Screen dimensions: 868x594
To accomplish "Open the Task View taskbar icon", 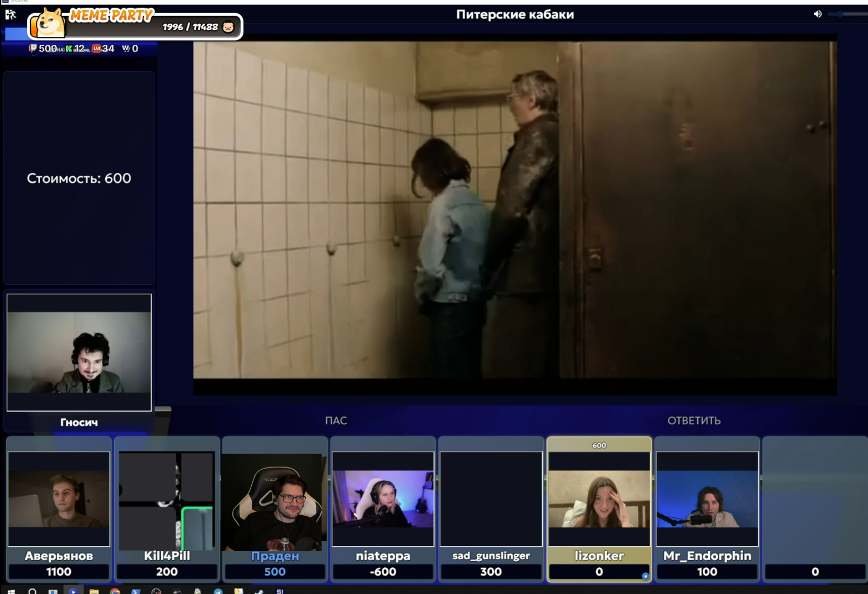I will click(53, 591).
